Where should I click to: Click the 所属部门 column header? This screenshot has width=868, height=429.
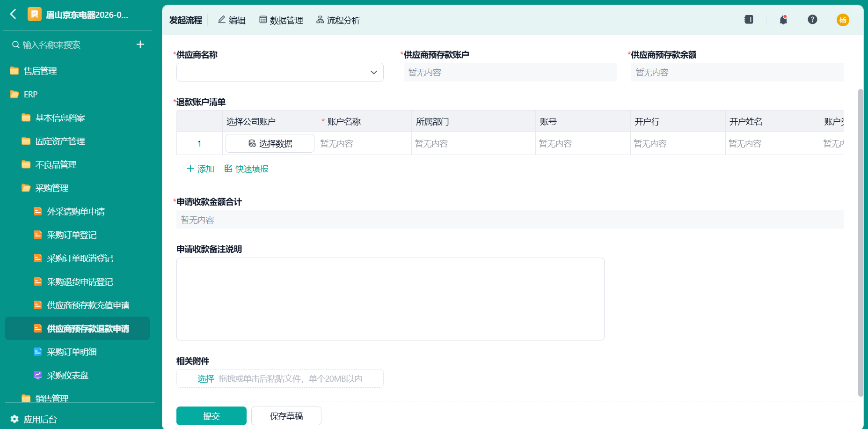(474, 121)
